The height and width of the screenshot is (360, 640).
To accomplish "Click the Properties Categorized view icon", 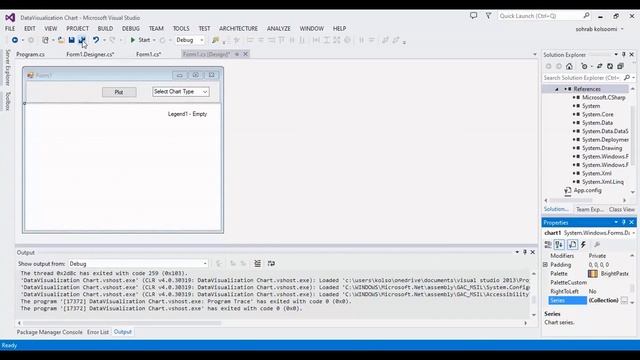I will [548, 244].
